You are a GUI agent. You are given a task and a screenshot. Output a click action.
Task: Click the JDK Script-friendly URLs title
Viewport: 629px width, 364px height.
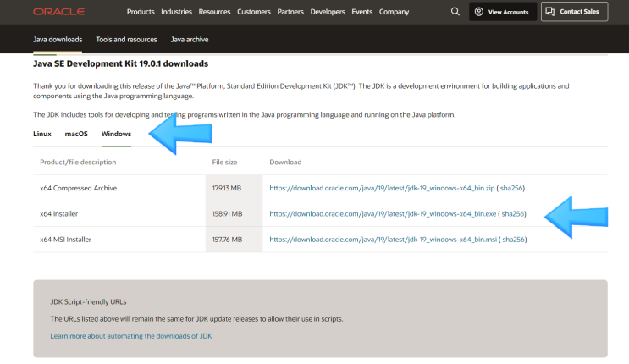click(x=88, y=302)
